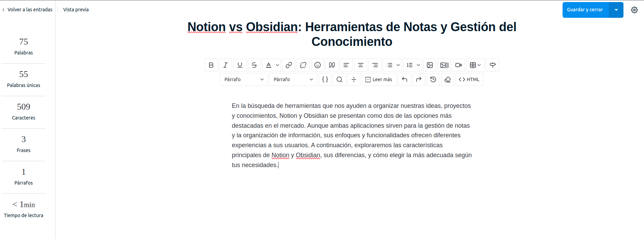Align text to the left
This screenshot has width=644, height=239.
click(346, 65)
